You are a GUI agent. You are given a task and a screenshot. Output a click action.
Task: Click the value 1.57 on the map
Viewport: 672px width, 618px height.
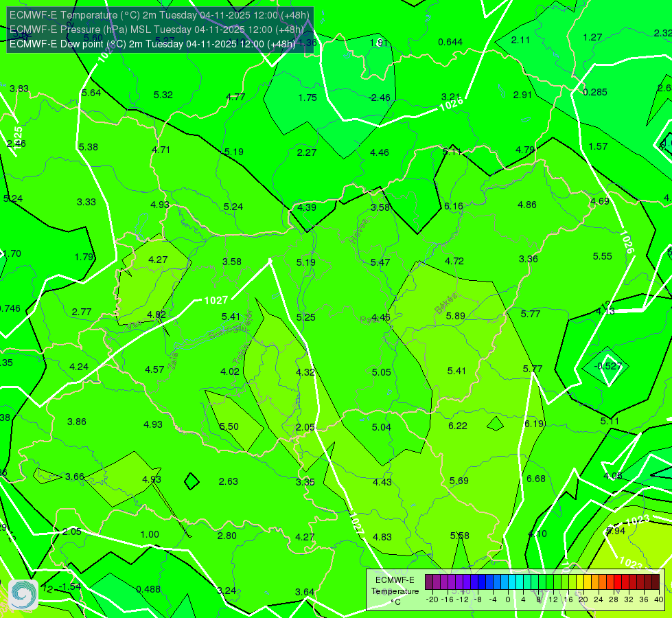598,147
